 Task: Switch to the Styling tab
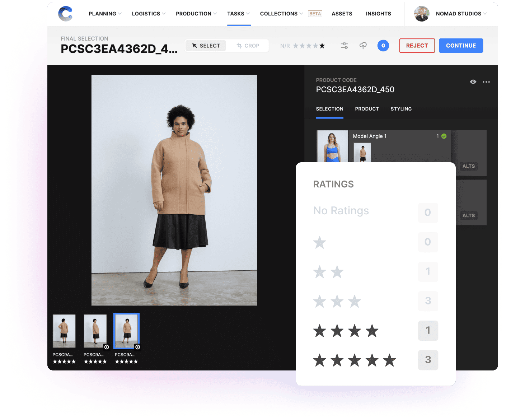(x=401, y=109)
